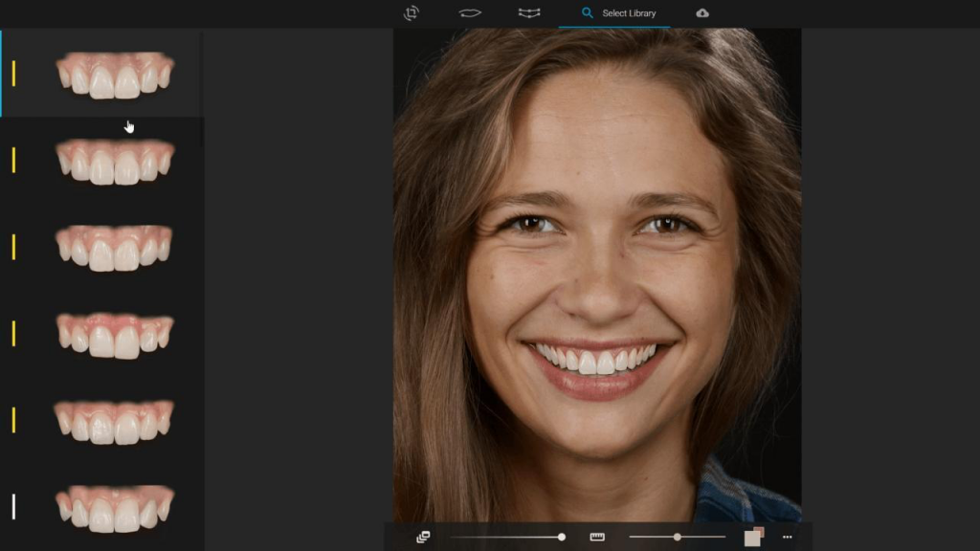980x551 pixels.
Task: Click the tooth color swatch
Action: tap(754, 537)
